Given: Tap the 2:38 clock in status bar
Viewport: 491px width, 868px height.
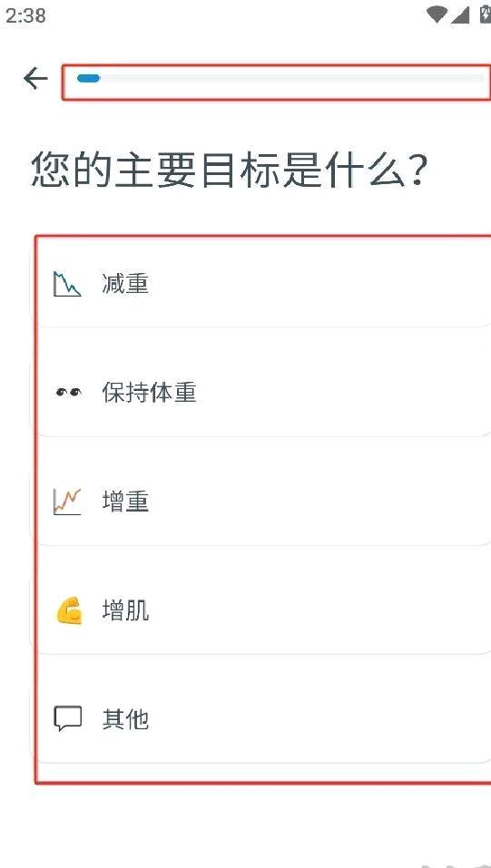Looking at the screenshot, I should click(x=25, y=15).
